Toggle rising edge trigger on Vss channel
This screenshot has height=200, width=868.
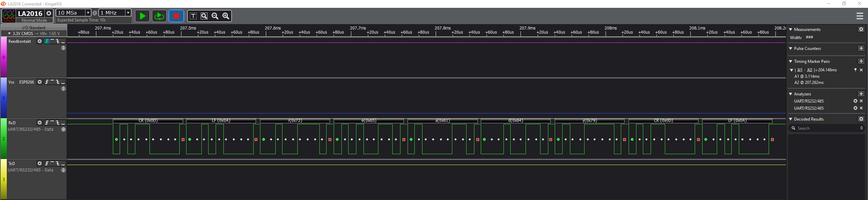(x=47, y=82)
